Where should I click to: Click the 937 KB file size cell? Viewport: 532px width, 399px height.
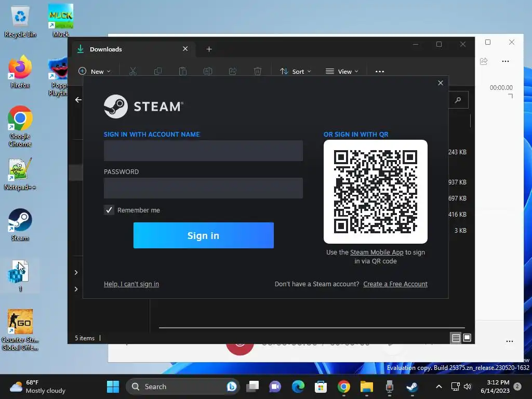pos(457,182)
